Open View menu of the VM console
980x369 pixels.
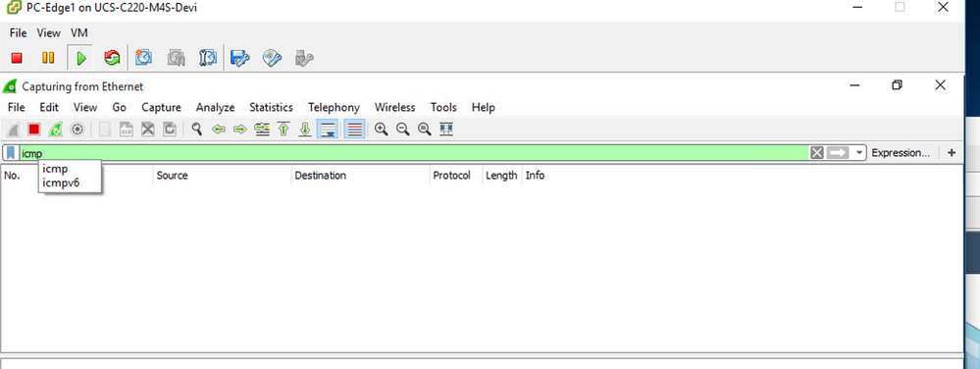pyautogui.click(x=48, y=32)
